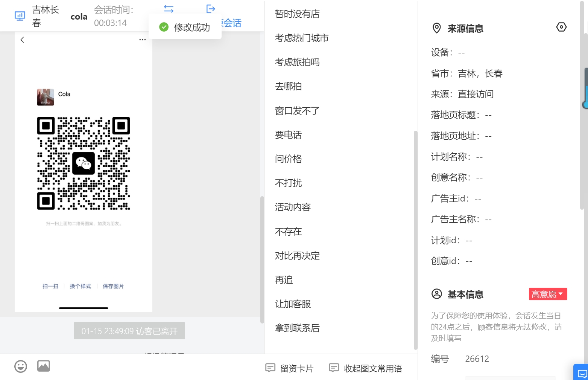Click the 创意id entry
This screenshot has height=380, width=588.
click(451, 261)
